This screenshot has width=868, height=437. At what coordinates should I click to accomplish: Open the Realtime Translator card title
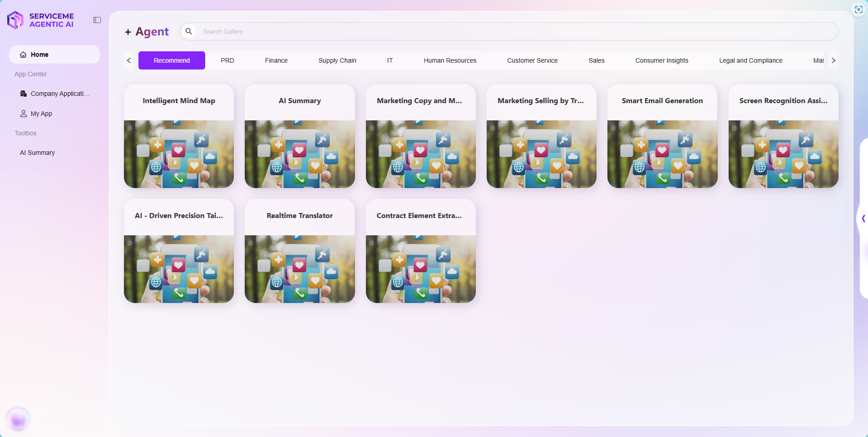click(x=300, y=216)
